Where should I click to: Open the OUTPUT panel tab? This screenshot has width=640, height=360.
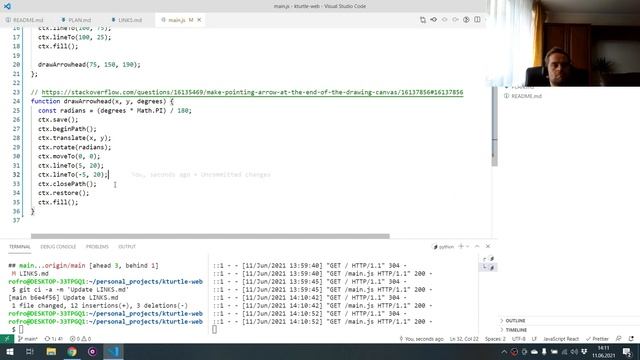coord(127,247)
